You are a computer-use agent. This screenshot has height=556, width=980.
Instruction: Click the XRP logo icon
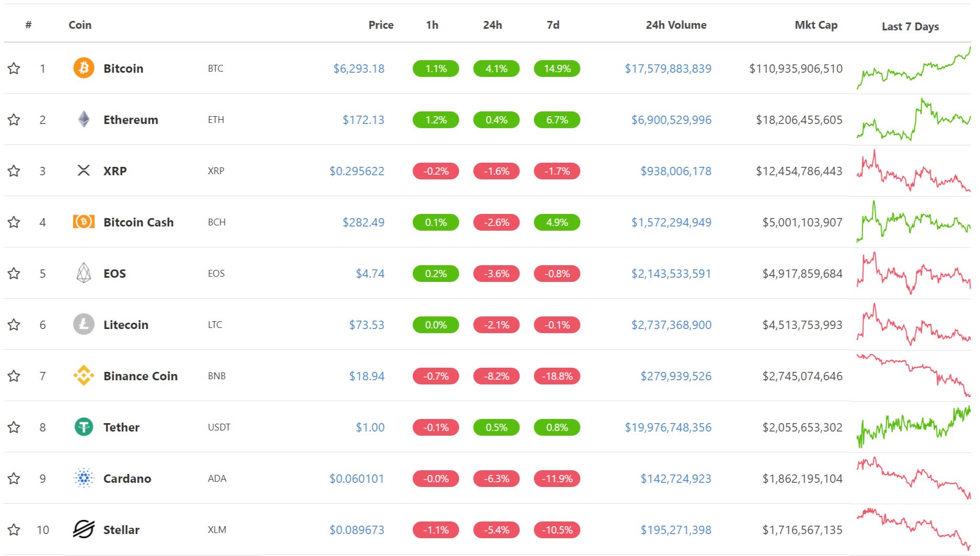point(84,171)
